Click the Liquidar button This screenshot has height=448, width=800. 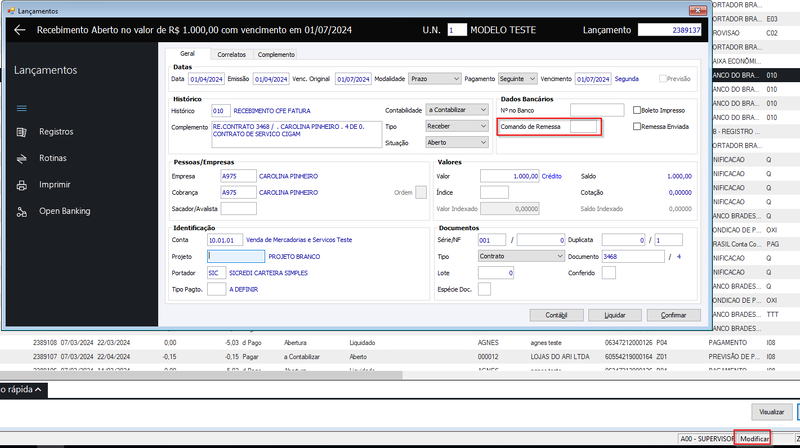pyautogui.click(x=615, y=315)
